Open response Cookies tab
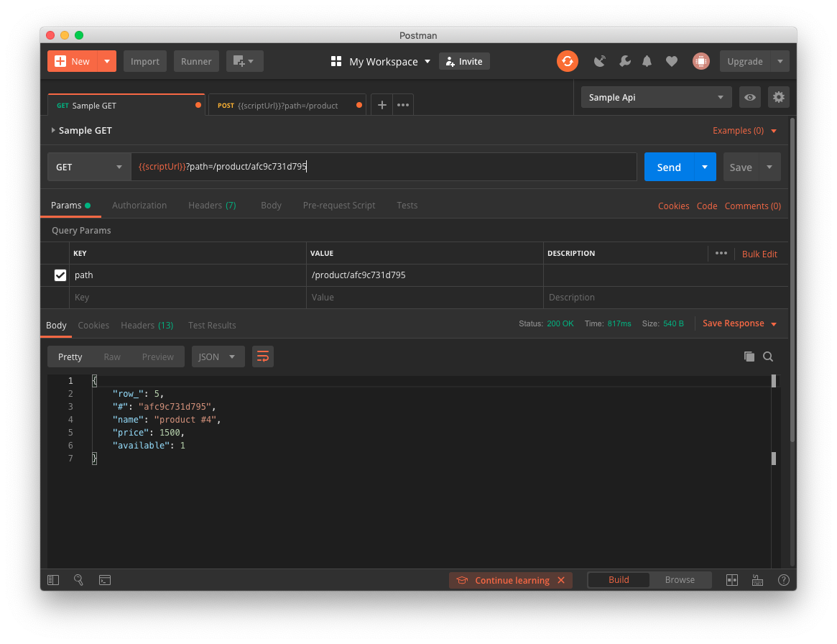Viewport: 837px width, 644px height. click(x=93, y=325)
